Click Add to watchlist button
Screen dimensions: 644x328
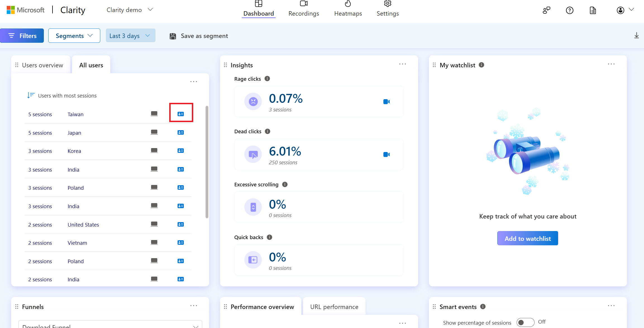click(x=528, y=238)
